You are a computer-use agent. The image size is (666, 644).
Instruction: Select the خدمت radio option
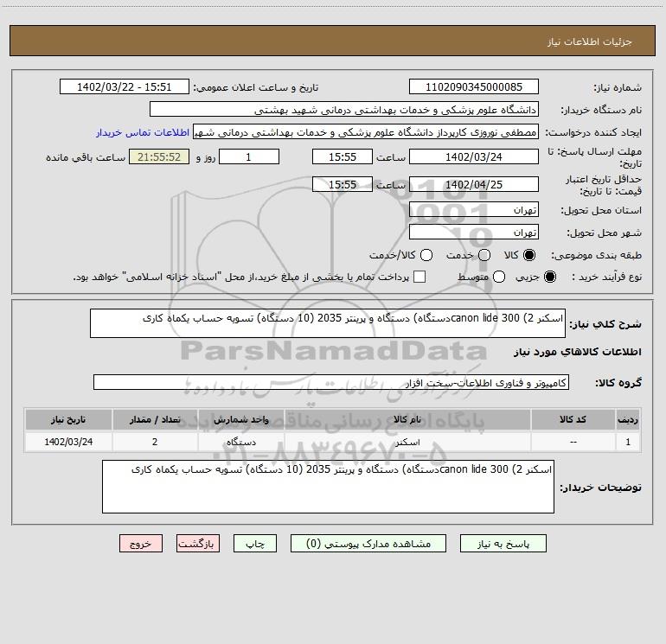(x=484, y=255)
